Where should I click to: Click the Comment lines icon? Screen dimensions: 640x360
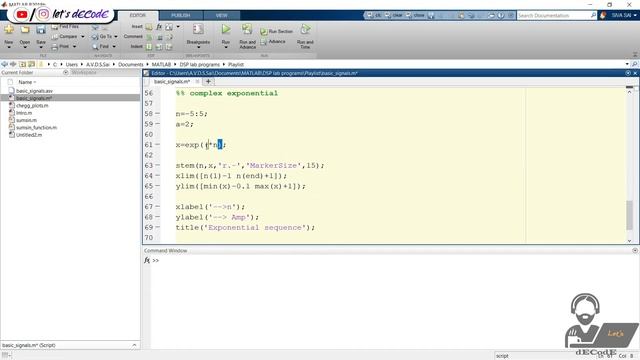coord(149,37)
